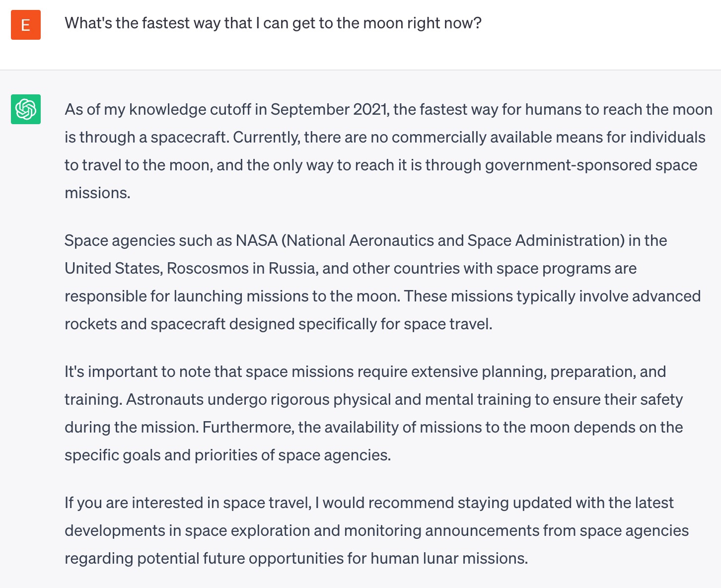Click the paragraph beginning 'Space agencies such as NASA'
Viewport: 721px width, 588px height.
point(382,282)
